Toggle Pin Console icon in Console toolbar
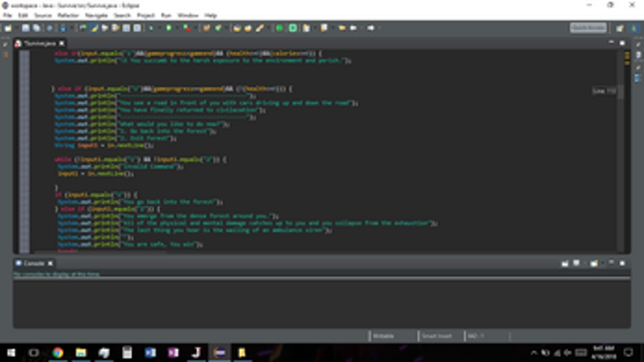This screenshot has width=644, height=362. [565, 264]
